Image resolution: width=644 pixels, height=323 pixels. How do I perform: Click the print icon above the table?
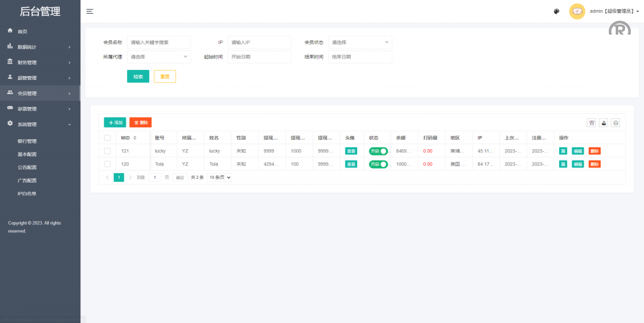pos(616,123)
